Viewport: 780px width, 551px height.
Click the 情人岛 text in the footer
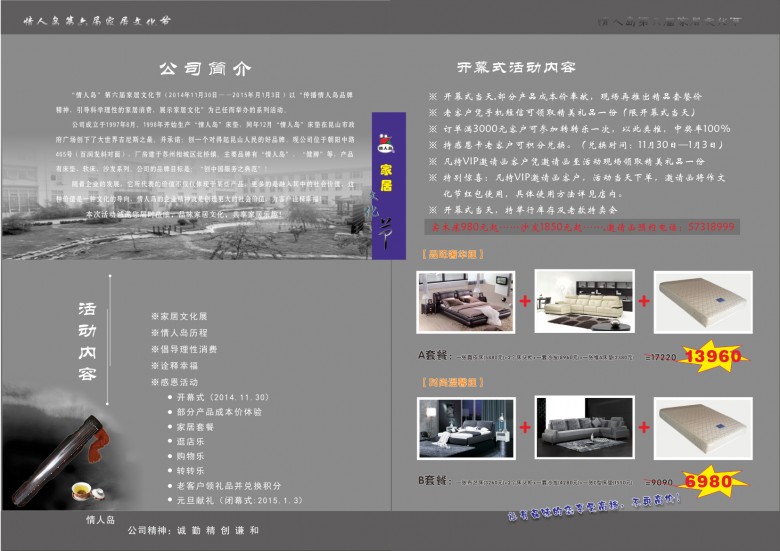(x=100, y=520)
